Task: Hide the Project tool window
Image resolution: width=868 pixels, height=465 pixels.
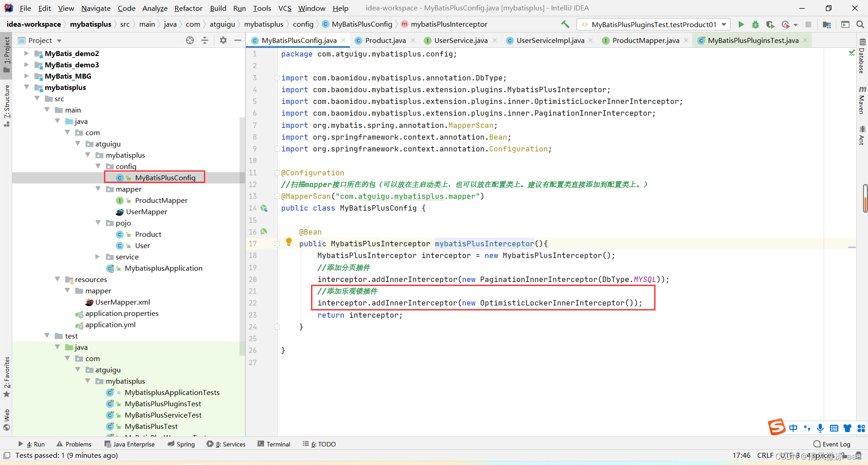Action: point(238,41)
